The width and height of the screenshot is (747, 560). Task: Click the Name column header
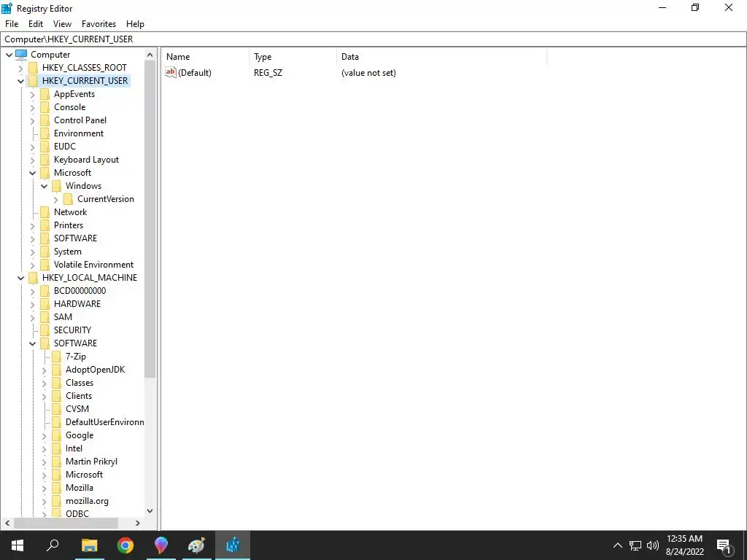[x=205, y=57]
